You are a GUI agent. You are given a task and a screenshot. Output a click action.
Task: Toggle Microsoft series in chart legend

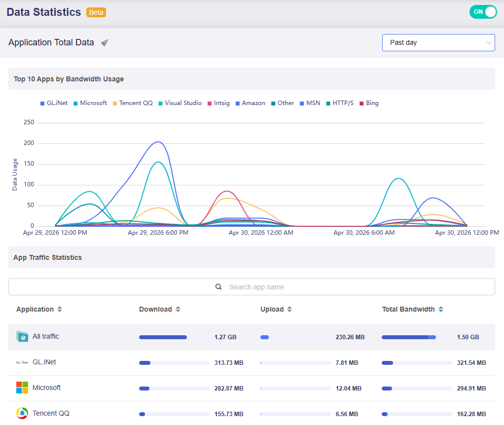pyautogui.click(x=90, y=103)
